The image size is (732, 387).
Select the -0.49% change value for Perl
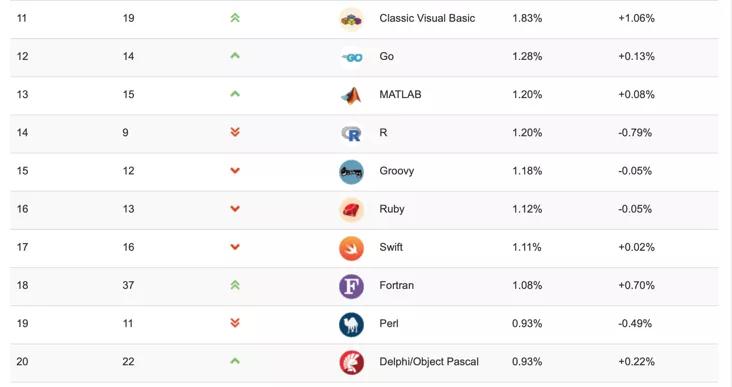coord(635,324)
